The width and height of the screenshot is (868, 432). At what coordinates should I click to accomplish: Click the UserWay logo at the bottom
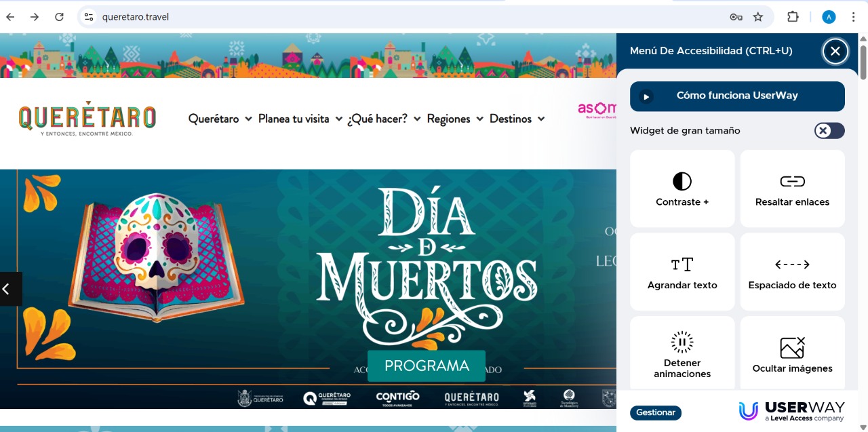[791, 410]
